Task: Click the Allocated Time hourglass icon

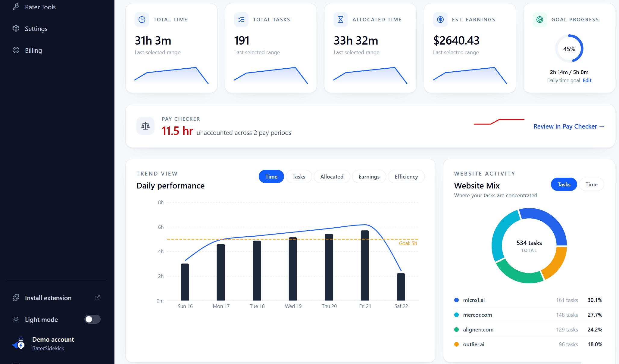Action: 341,20
